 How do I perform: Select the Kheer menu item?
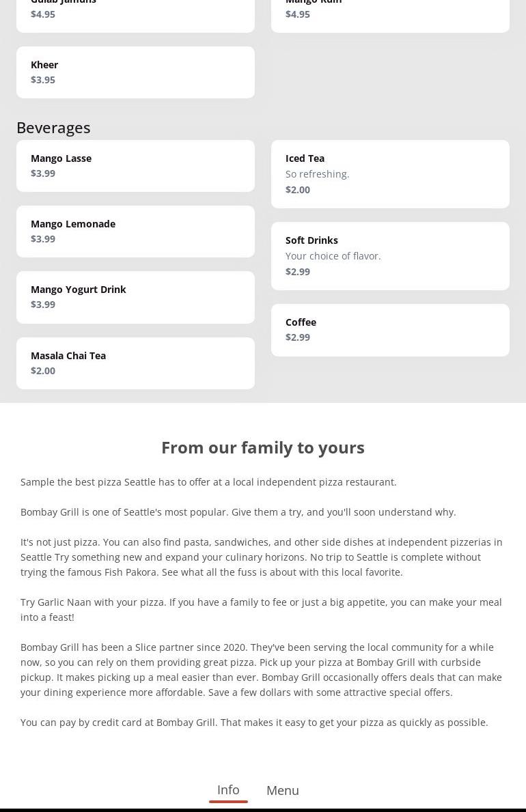coord(135,72)
